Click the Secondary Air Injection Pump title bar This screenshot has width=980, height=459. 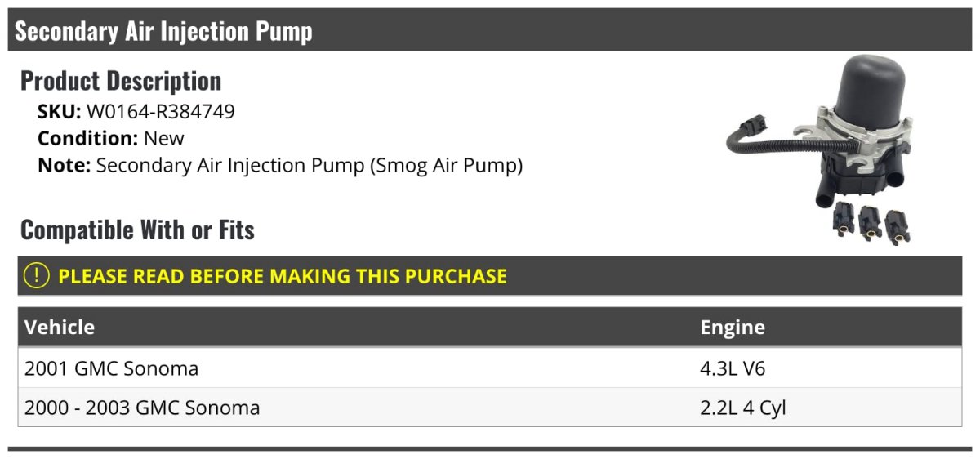coord(163,31)
